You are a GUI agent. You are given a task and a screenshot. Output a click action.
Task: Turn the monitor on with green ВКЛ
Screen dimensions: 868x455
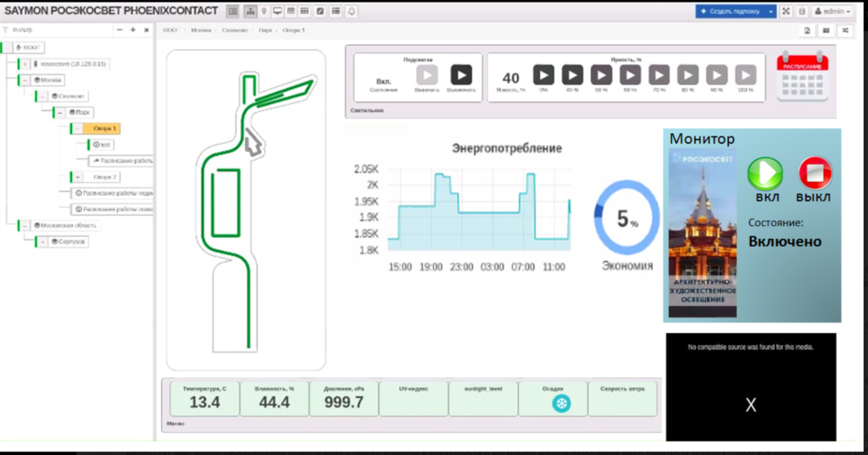765,174
